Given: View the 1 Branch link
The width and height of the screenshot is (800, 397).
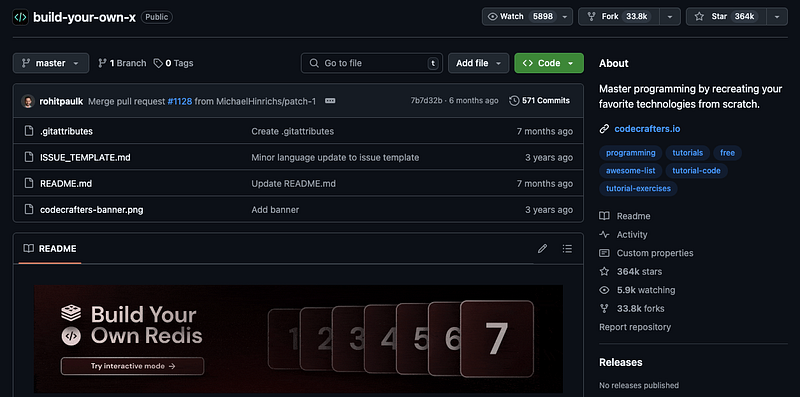Looking at the screenshot, I should click(x=122, y=63).
